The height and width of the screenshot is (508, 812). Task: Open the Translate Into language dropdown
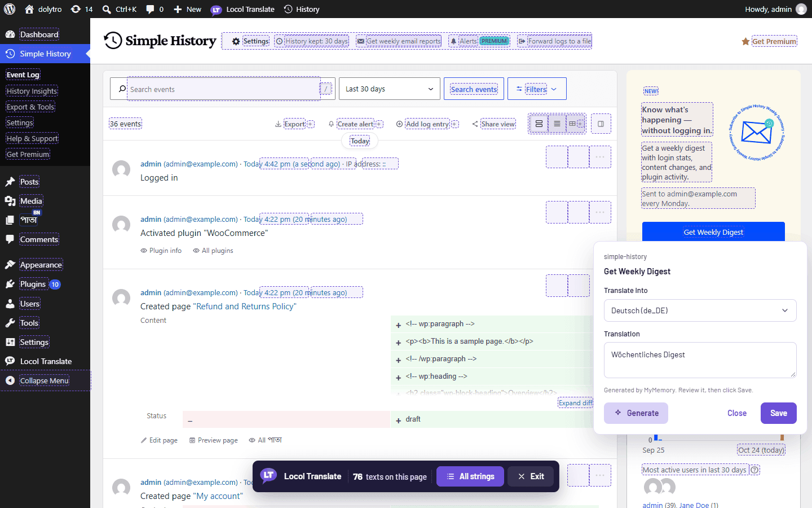[700, 310]
